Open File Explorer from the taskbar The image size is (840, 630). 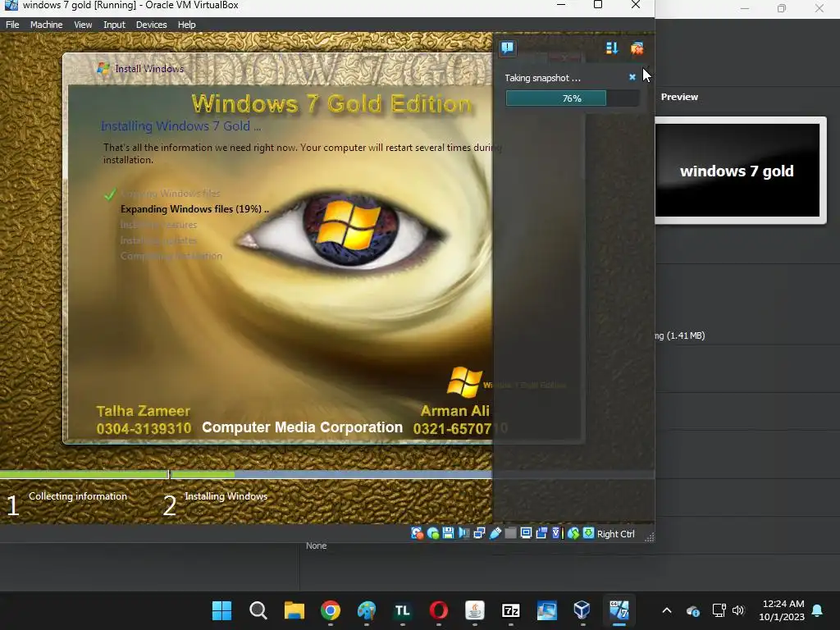pyautogui.click(x=294, y=610)
